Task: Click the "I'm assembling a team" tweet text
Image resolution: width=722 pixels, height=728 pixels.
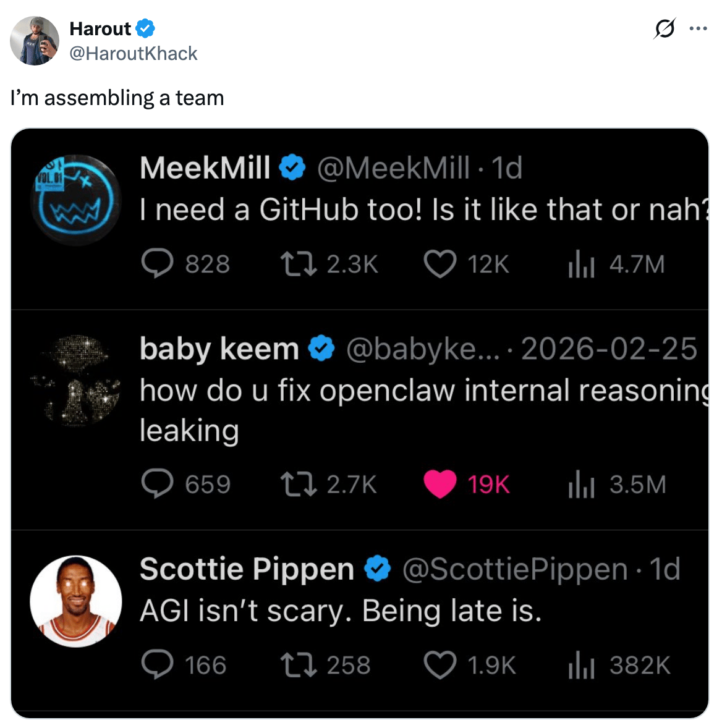Action: [x=117, y=98]
